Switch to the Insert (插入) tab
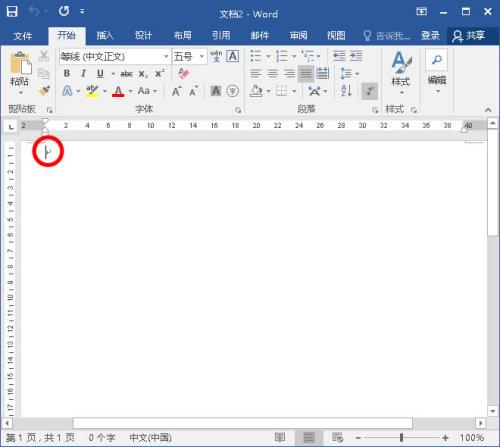This screenshot has width=500, height=447. pos(105,35)
